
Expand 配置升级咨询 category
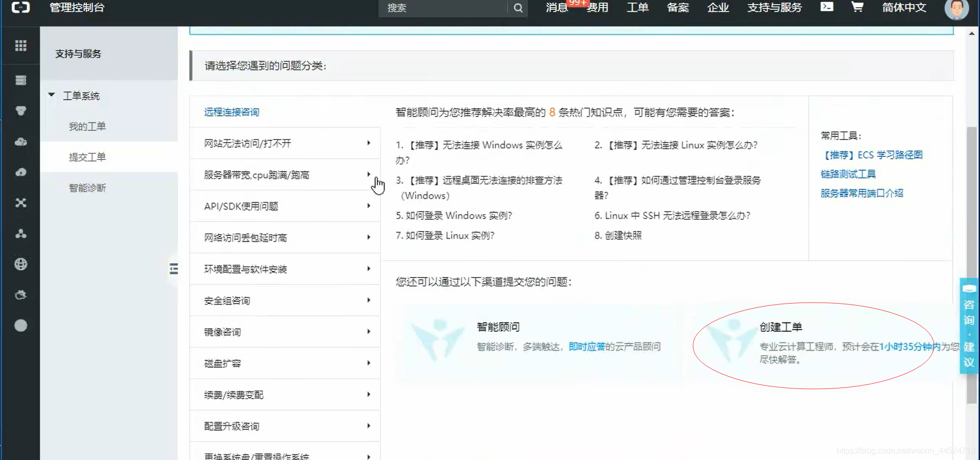[x=284, y=426]
